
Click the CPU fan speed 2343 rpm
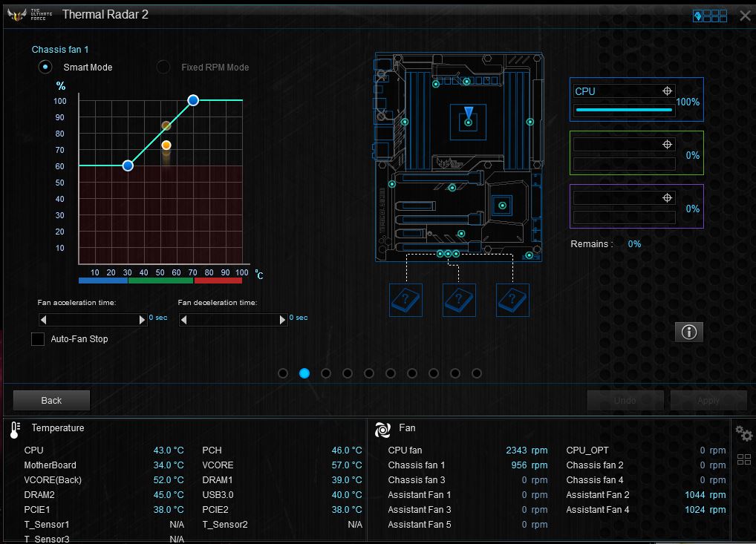click(x=527, y=450)
